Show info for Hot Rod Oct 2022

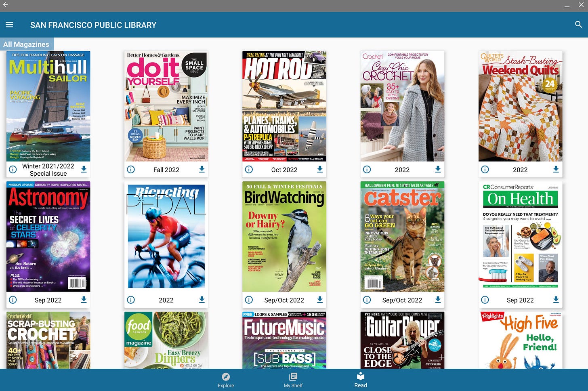point(249,170)
